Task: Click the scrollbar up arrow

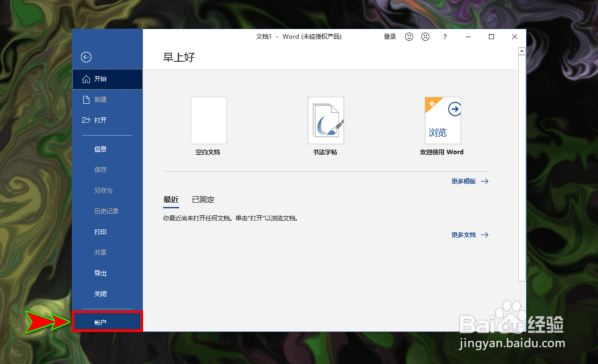Action: click(x=521, y=51)
